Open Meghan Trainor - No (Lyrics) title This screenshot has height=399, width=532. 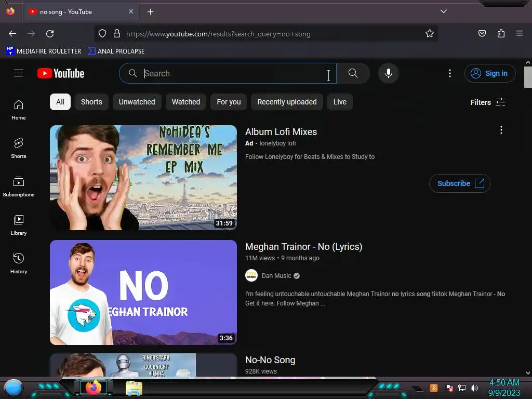coord(303,247)
